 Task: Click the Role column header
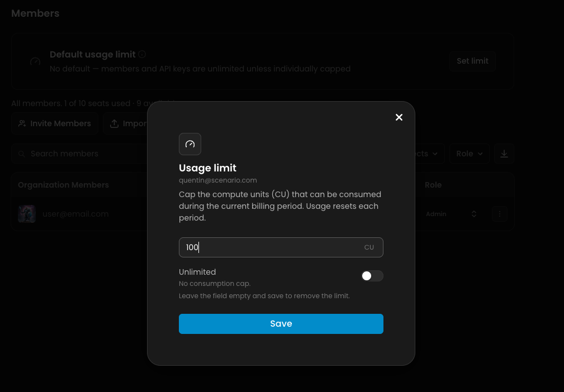[433, 185]
